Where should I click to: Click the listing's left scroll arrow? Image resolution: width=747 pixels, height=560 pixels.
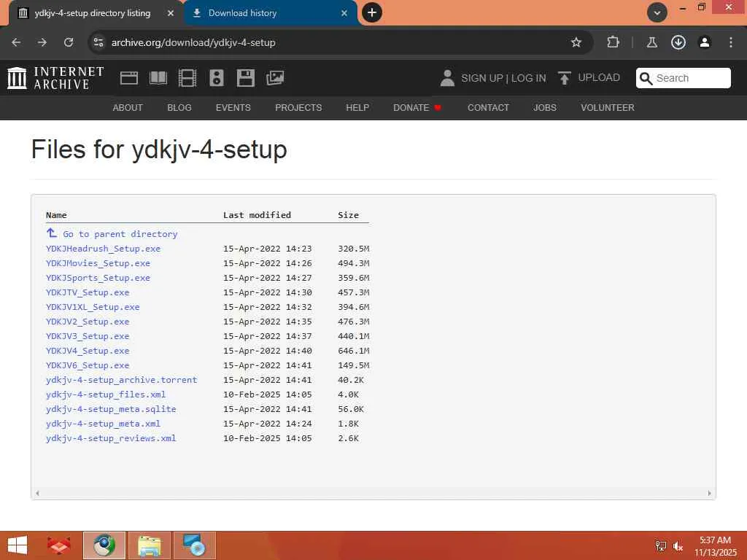[x=37, y=494]
